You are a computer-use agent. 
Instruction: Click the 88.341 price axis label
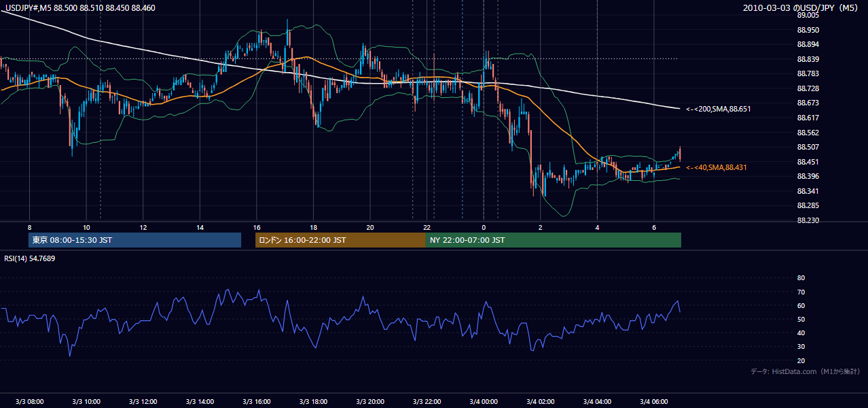808,191
